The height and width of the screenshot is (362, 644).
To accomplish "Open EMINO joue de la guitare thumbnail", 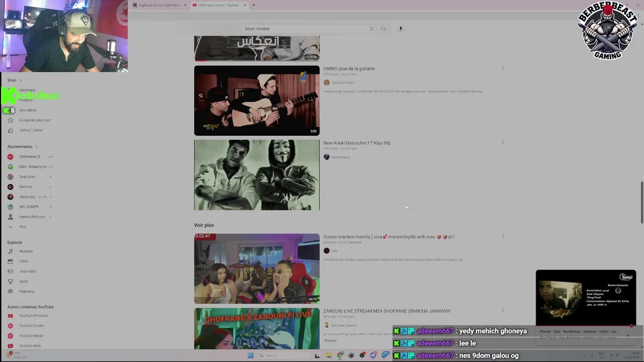I will pos(257,101).
